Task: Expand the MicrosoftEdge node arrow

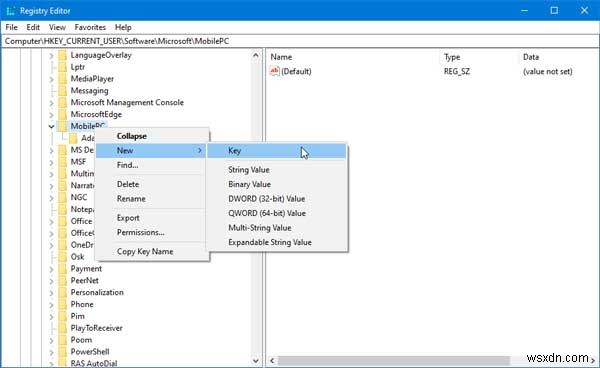Action: pyautogui.click(x=51, y=115)
